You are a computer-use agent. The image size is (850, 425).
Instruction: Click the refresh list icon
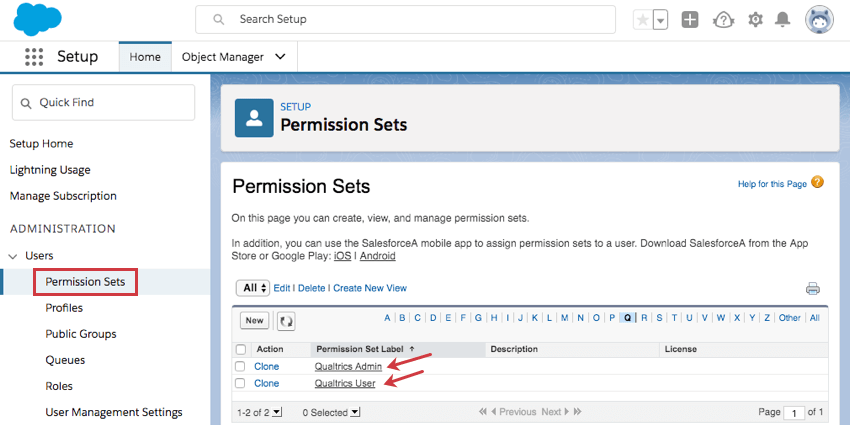coord(286,321)
